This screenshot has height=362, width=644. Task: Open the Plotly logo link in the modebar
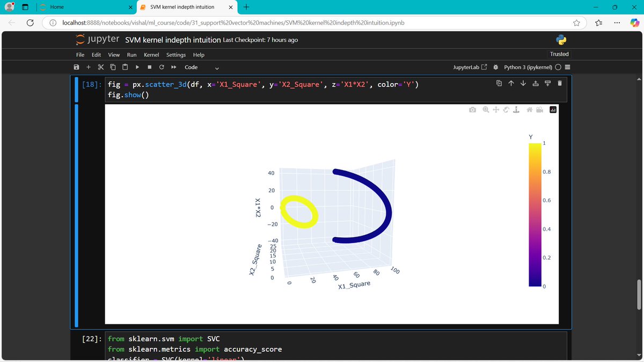pos(553,109)
